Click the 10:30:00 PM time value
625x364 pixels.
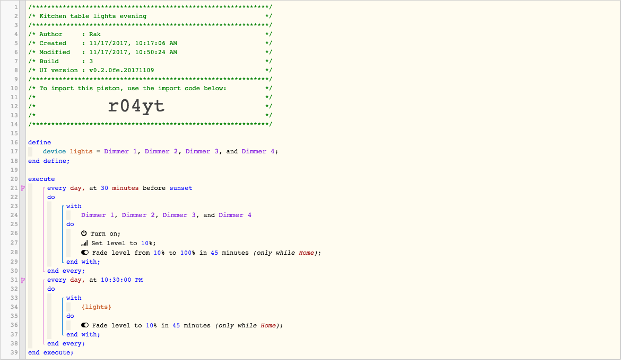click(121, 280)
